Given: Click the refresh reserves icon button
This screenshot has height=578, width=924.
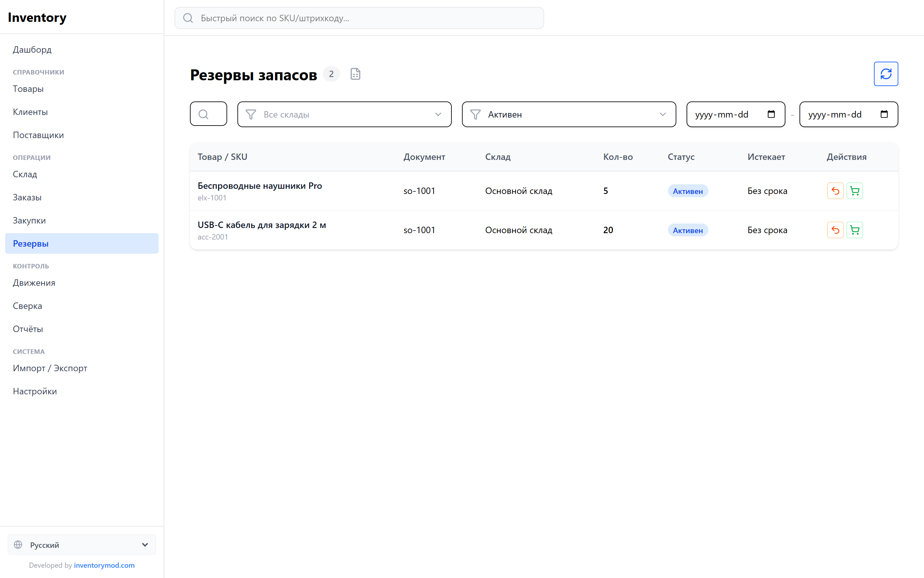Looking at the screenshot, I should coord(886,74).
